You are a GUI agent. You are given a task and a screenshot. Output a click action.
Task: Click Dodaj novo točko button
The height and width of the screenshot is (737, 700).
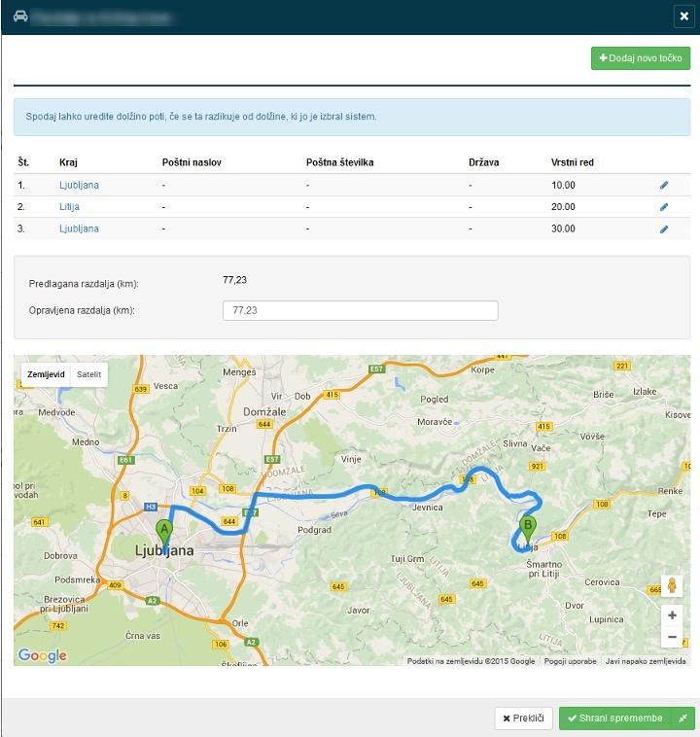tap(641, 58)
